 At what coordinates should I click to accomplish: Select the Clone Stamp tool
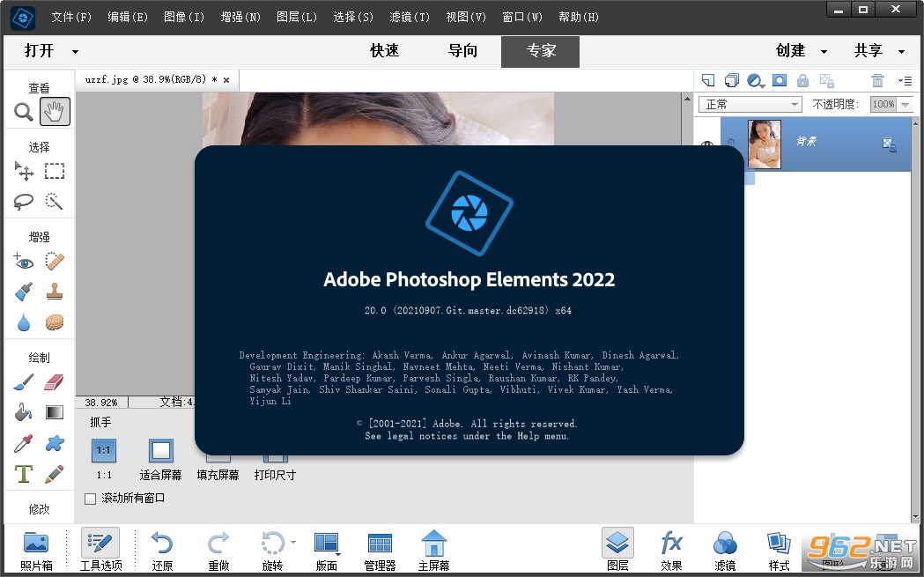click(55, 292)
